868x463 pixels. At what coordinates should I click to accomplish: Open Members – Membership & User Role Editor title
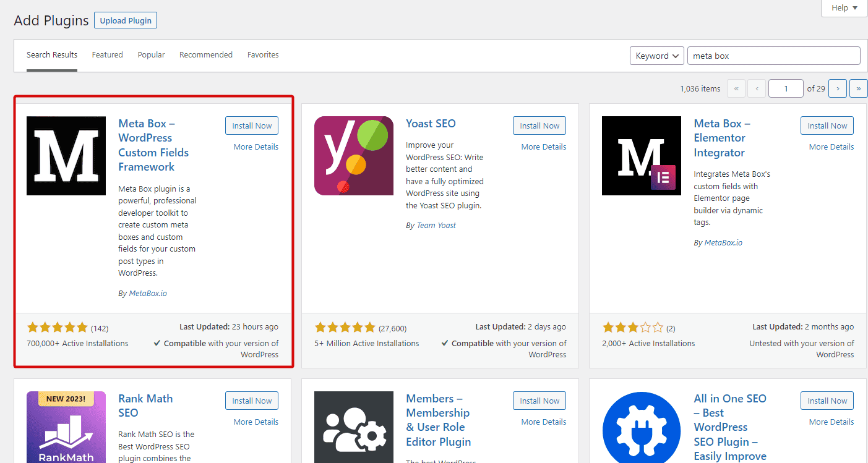(x=439, y=420)
